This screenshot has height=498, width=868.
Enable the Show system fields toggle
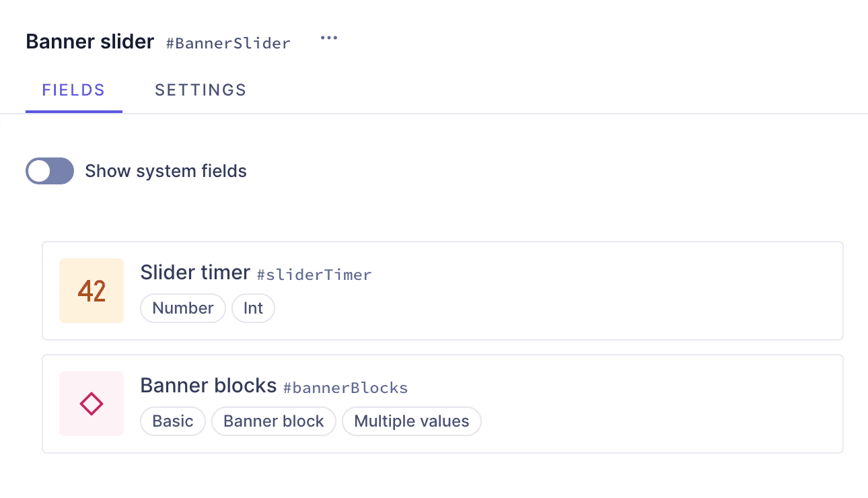point(50,171)
